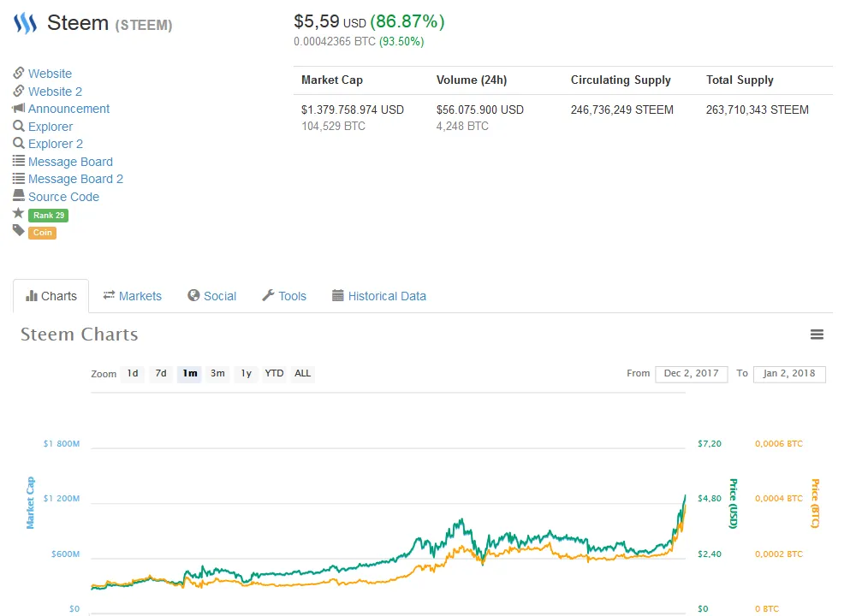Click the 0.00042365 BTC price
The width and height of the screenshot is (856, 616).
pos(335,41)
